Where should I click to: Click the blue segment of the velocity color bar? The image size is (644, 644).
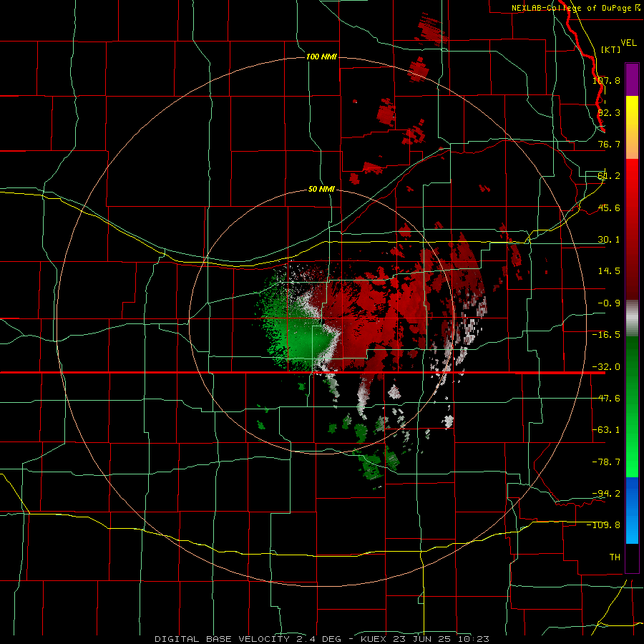pos(632,510)
